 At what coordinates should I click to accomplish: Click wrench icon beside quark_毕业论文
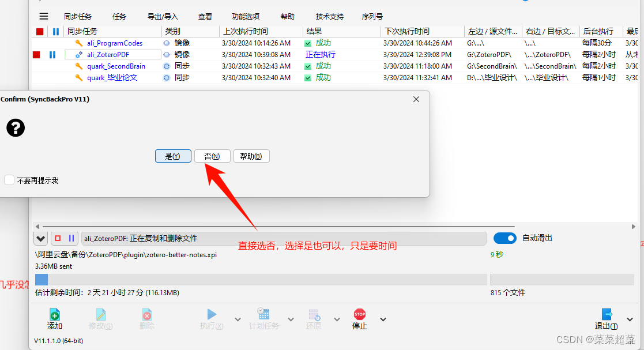pyautogui.click(x=78, y=78)
